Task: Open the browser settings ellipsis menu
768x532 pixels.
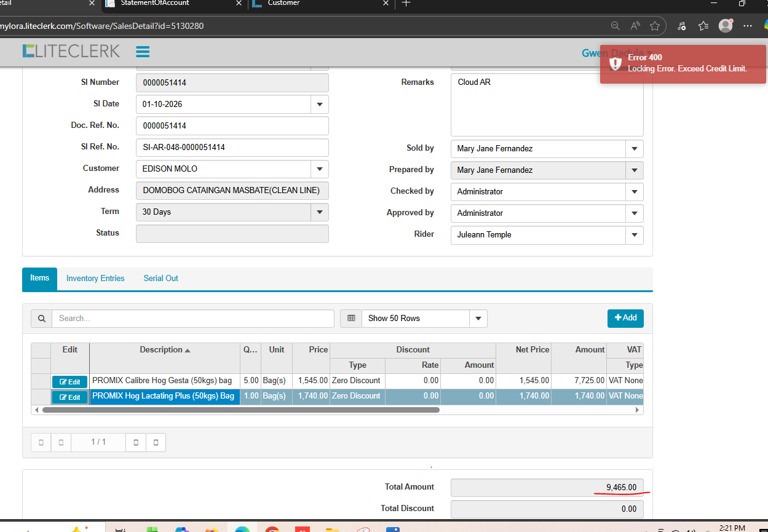Action: point(748,26)
